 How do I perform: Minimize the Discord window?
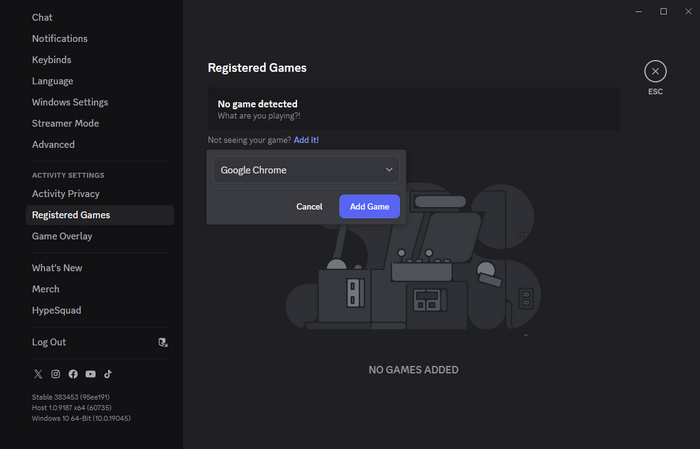point(639,12)
